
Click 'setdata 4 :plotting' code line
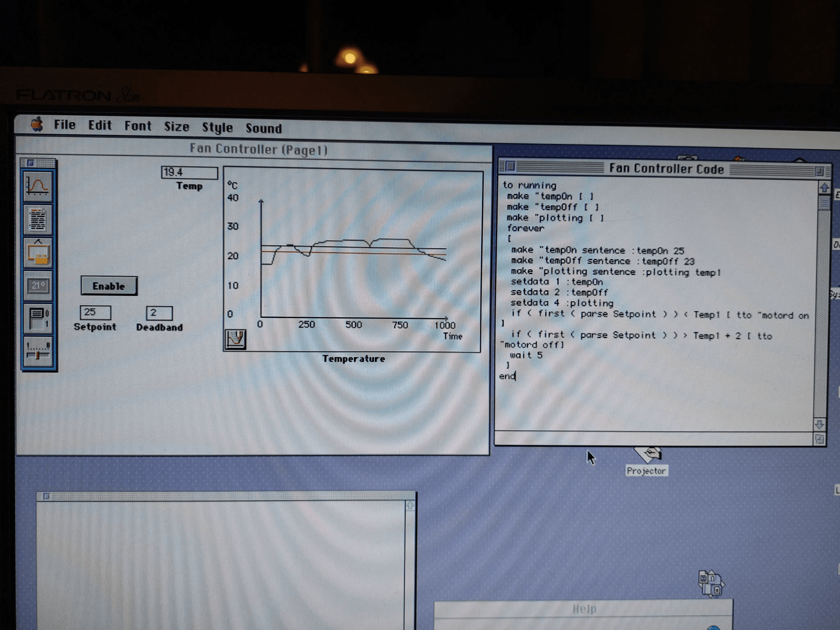pyautogui.click(x=562, y=303)
